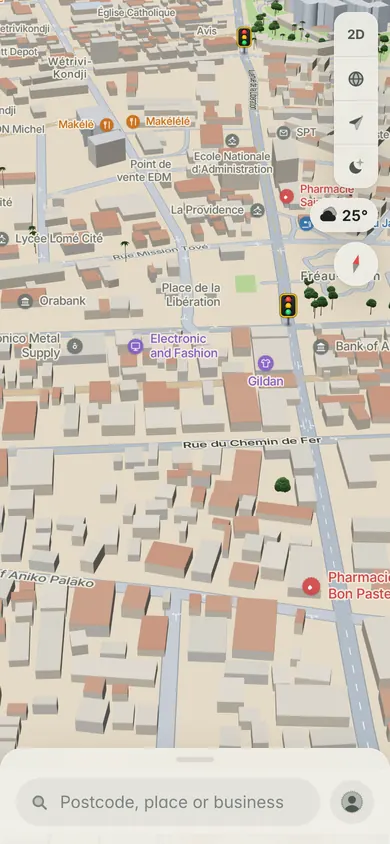Tap the Rue Mission Tové street label
The image size is (390, 844).
tap(160, 251)
